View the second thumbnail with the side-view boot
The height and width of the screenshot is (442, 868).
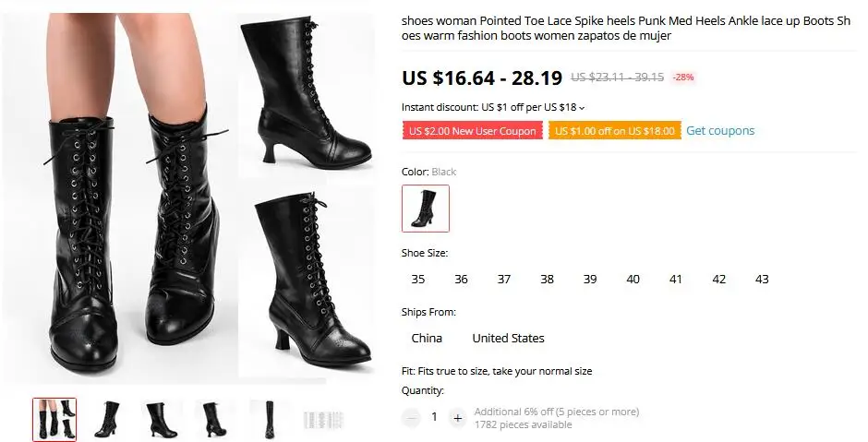coord(107,419)
